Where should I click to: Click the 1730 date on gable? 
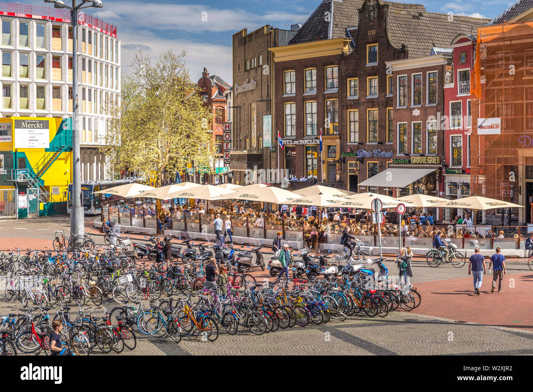pos(371,32)
